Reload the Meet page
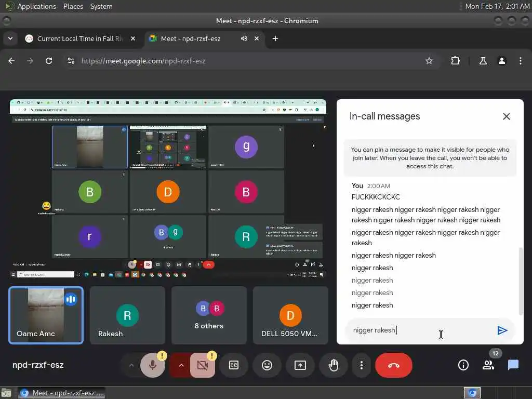 pos(49,61)
